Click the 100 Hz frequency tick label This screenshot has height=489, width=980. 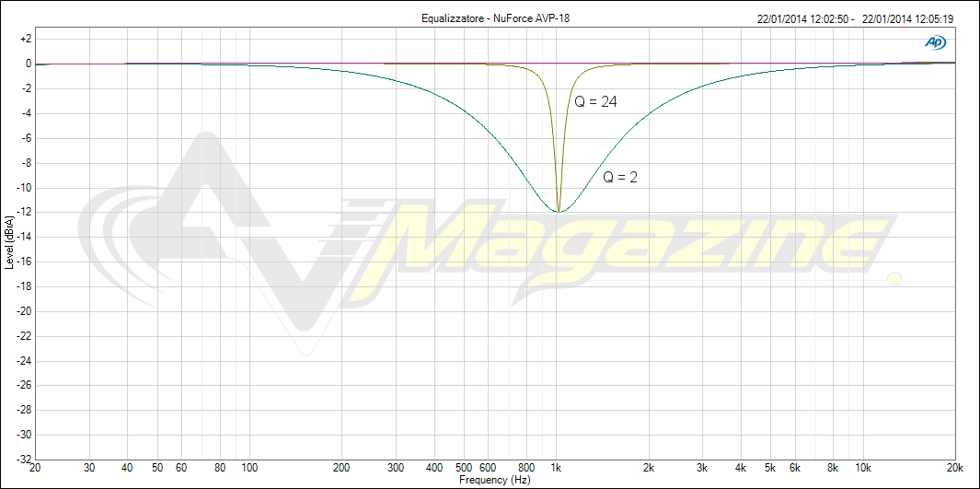(x=250, y=467)
